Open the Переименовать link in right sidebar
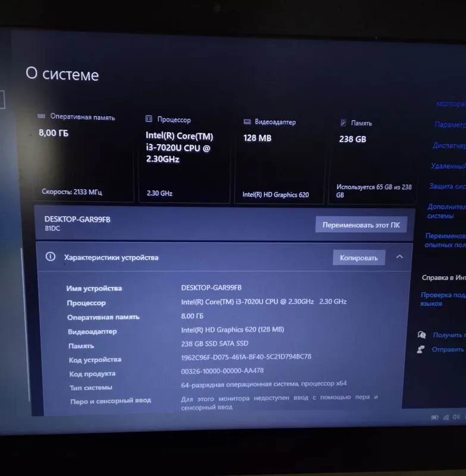 445,240
